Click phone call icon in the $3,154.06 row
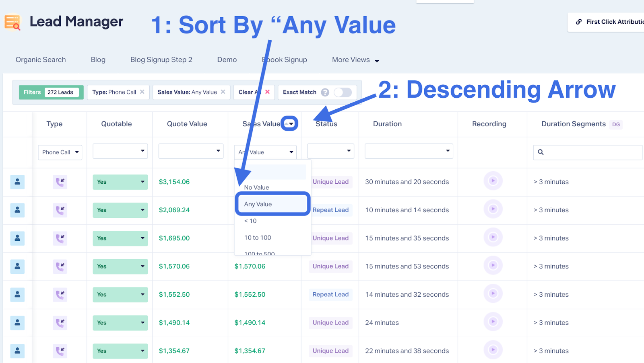 [x=60, y=182]
